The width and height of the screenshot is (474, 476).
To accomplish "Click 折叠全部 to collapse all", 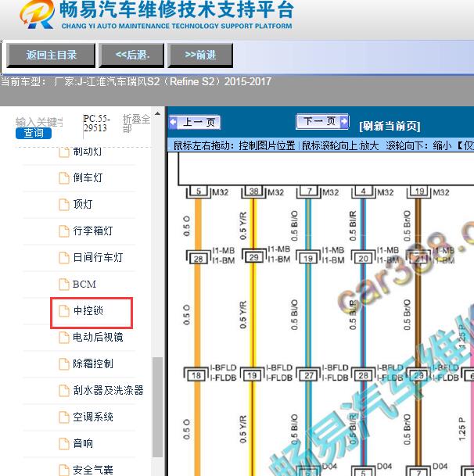I will [x=136, y=123].
